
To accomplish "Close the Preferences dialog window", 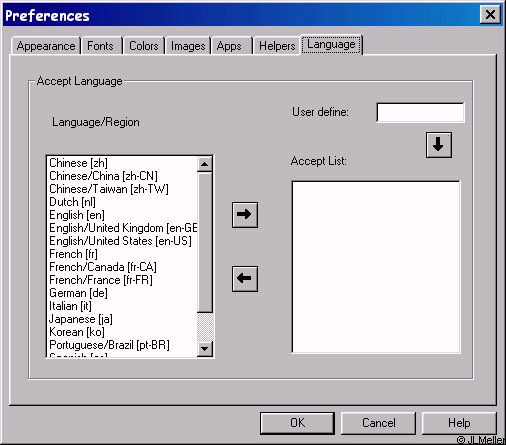I will coord(490,15).
